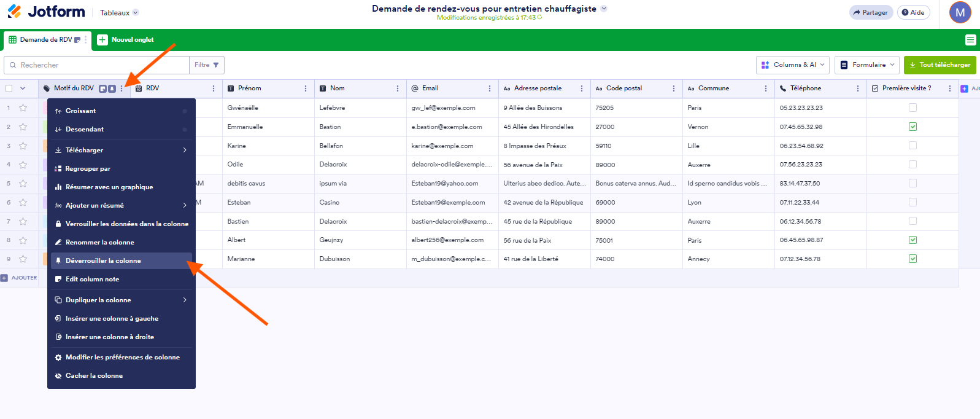Choose Renommer la colonne
Viewport: 980px width, 419px height.
coord(122,242)
